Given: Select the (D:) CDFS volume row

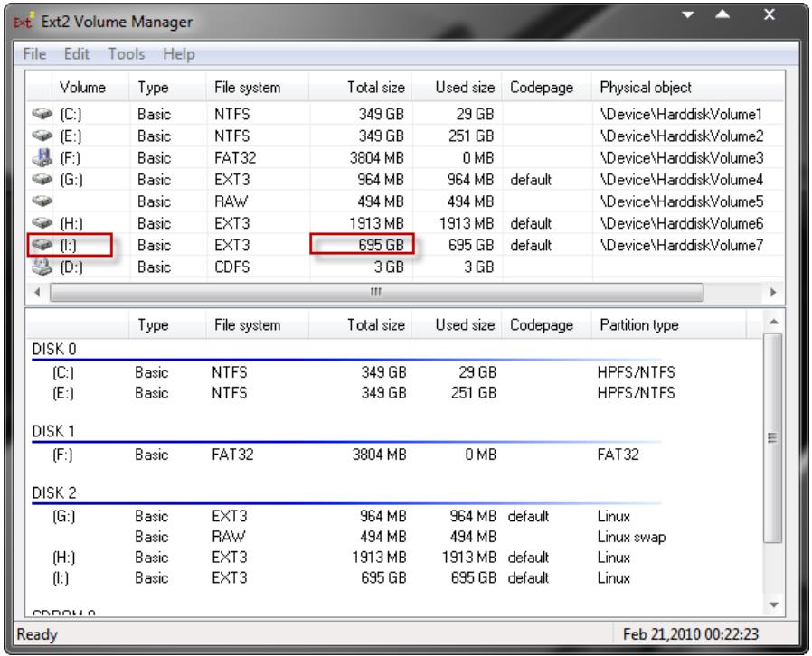Looking at the screenshot, I should click(404, 267).
